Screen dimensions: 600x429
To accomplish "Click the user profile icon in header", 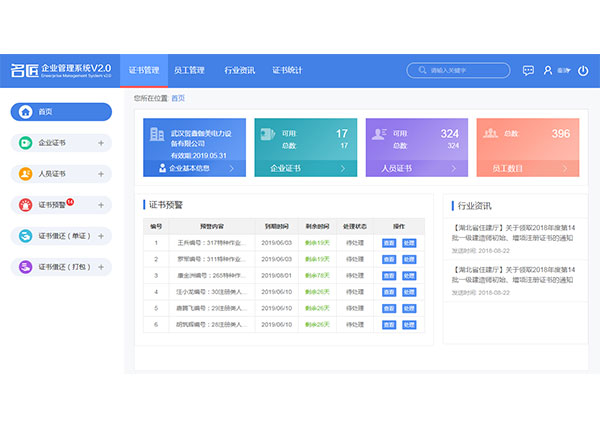I will 548,70.
